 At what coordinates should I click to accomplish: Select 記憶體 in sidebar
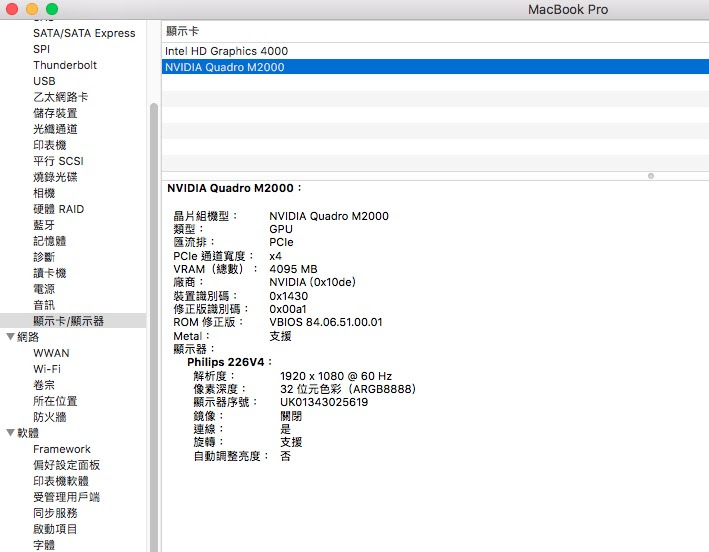tap(50, 241)
